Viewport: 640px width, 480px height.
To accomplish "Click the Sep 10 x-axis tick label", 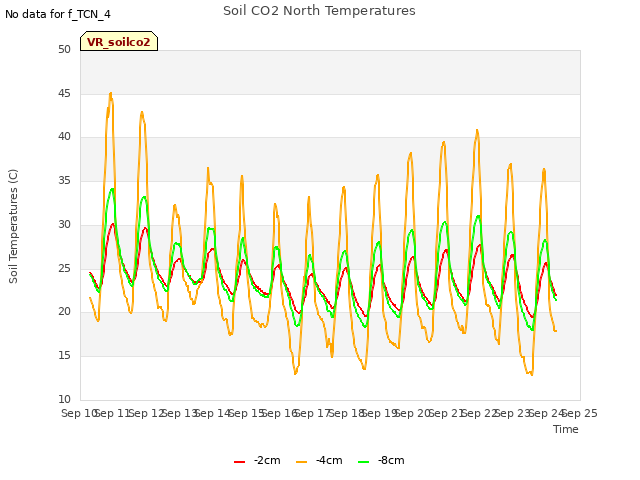I will (x=79, y=413).
